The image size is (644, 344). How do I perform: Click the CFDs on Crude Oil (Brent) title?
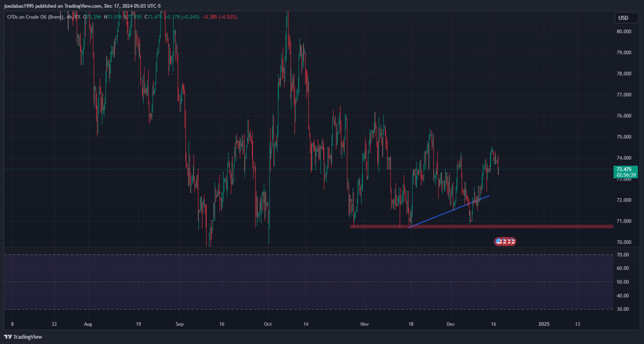point(35,17)
